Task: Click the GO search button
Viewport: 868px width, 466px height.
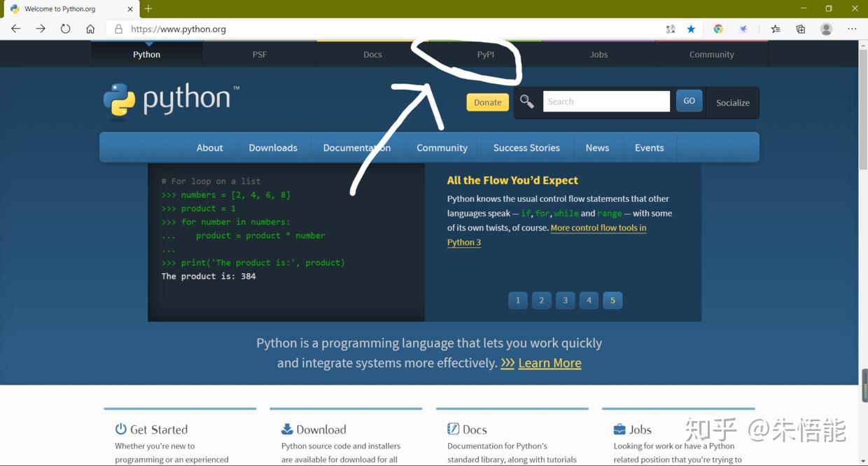Action: point(689,101)
